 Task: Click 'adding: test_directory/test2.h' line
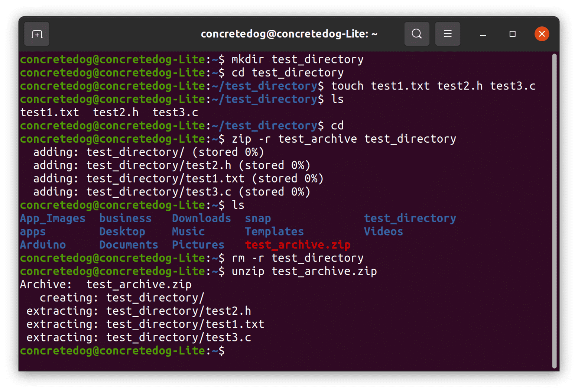pyautogui.click(x=172, y=165)
